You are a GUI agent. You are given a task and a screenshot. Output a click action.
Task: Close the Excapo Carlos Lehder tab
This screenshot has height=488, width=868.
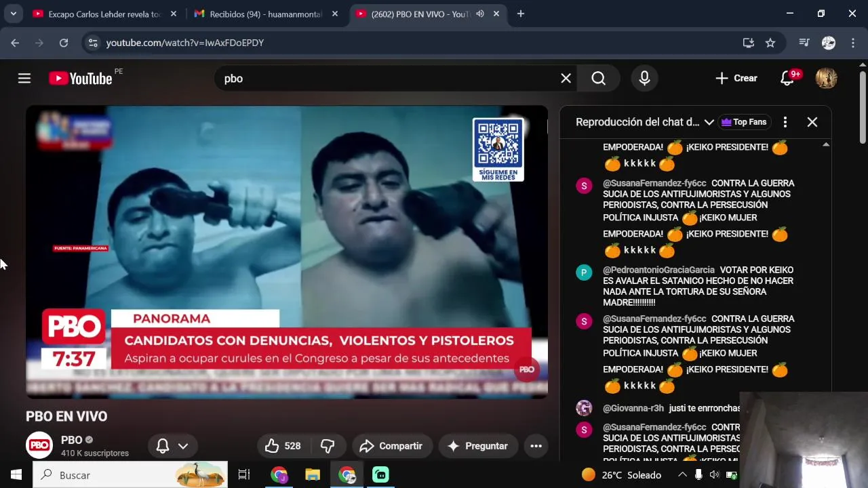[x=174, y=14]
